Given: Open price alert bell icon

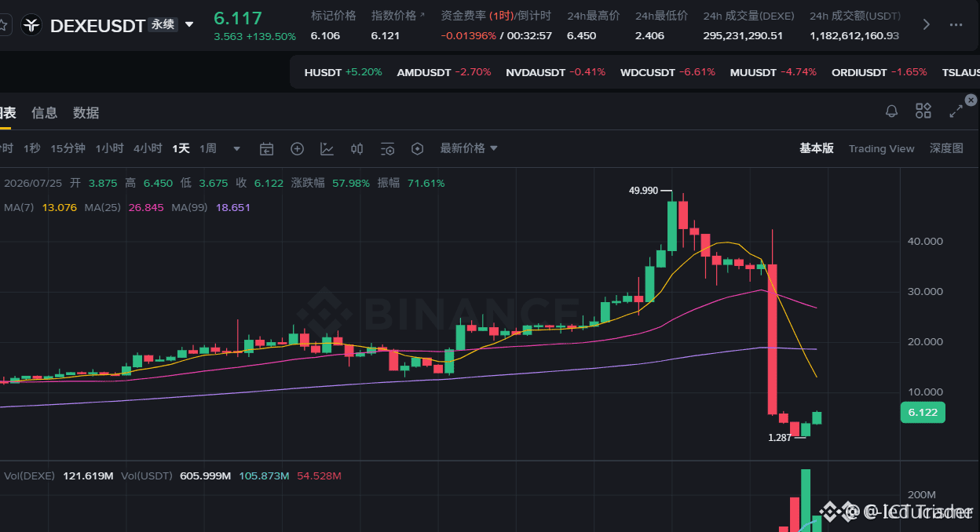Looking at the screenshot, I should tap(891, 111).
